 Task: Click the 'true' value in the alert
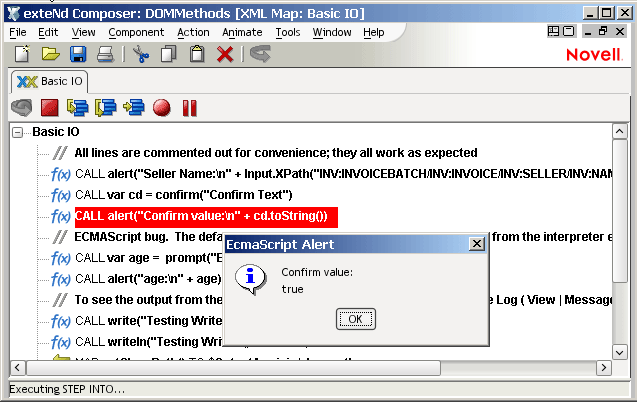tap(292, 290)
